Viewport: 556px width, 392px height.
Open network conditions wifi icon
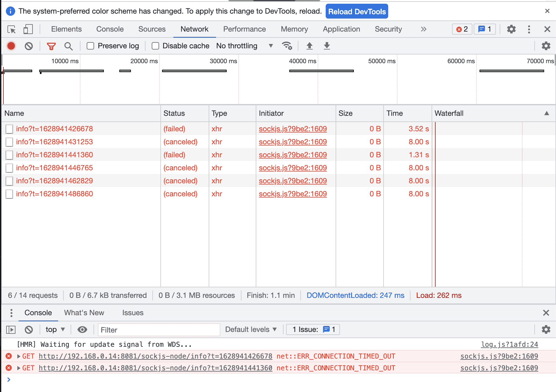(x=287, y=46)
